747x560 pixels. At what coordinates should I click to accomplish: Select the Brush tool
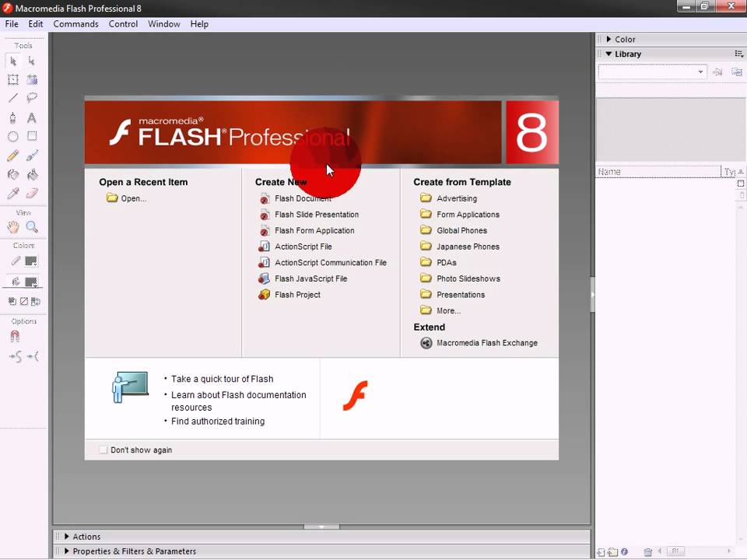tap(31, 156)
